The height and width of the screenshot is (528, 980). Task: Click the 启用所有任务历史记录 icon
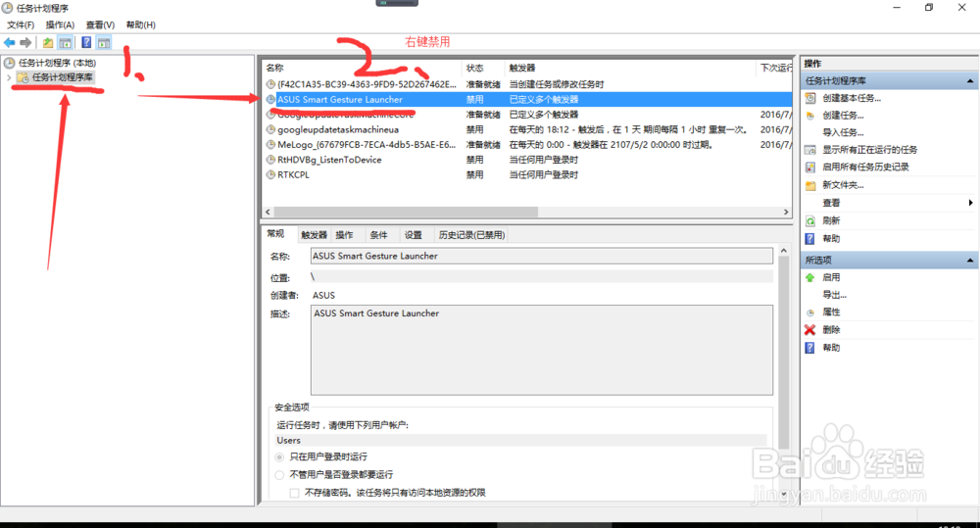tap(810, 168)
